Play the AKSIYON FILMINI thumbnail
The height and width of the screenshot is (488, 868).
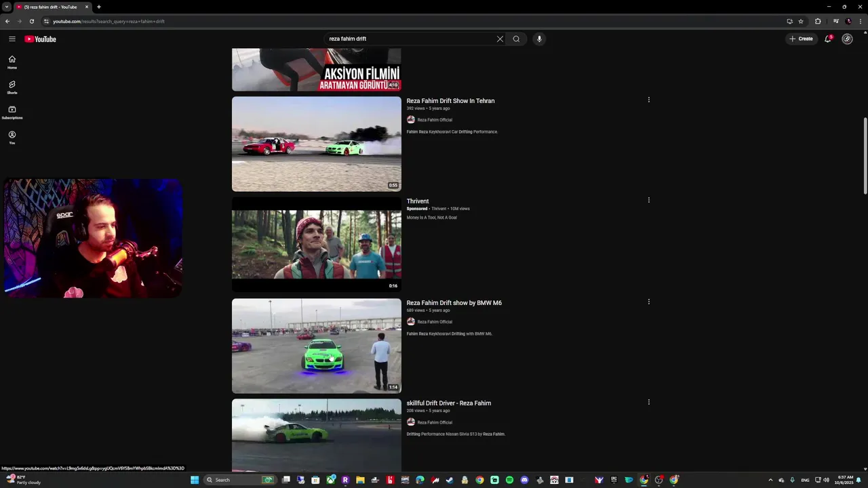click(317, 70)
